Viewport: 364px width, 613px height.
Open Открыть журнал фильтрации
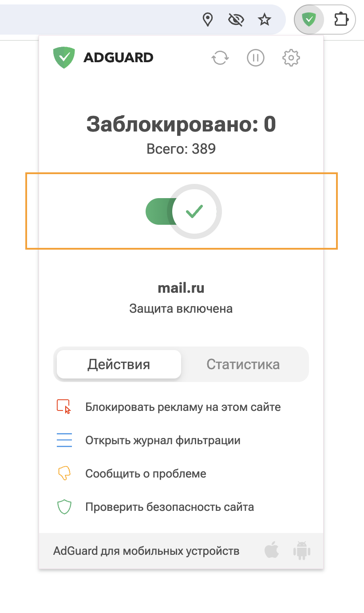click(x=163, y=441)
